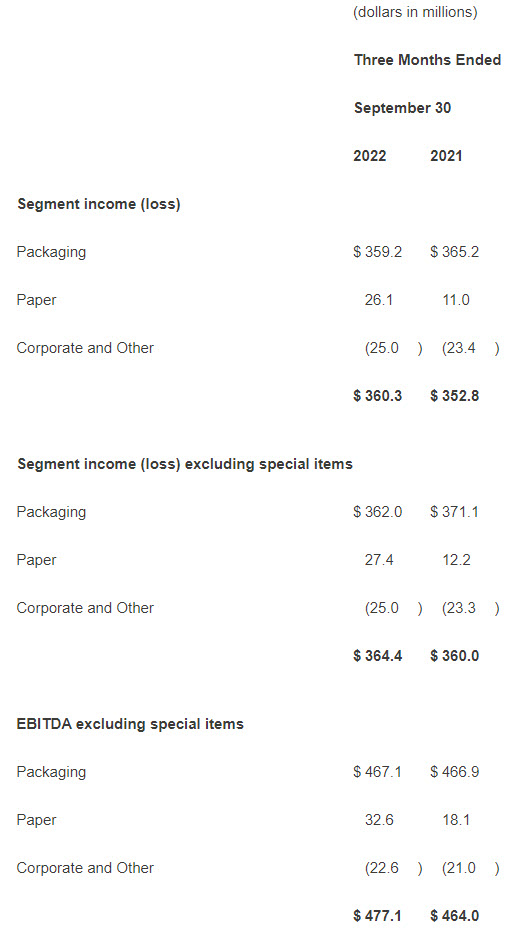Click the 2021 column header

[446, 156]
